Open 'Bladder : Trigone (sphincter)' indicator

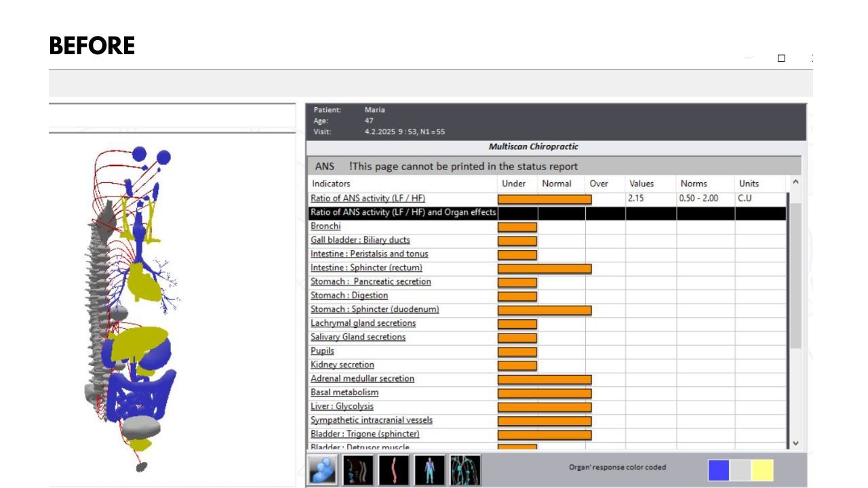[365, 434]
